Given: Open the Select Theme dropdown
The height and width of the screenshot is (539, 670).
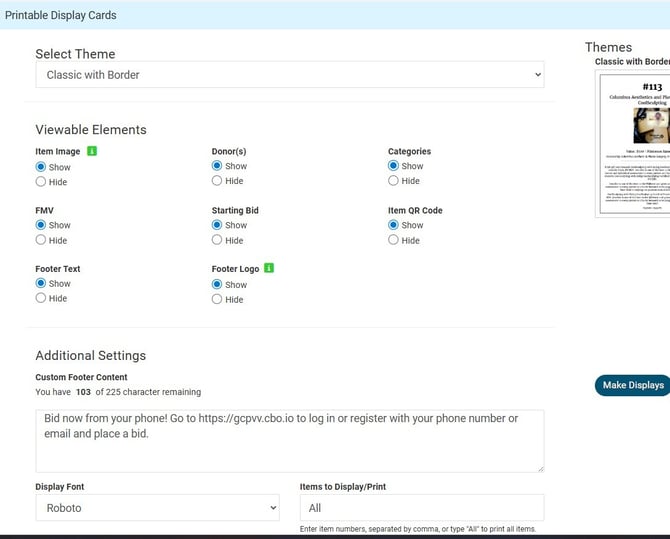Looking at the screenshot, I should (x=290, y=75).
